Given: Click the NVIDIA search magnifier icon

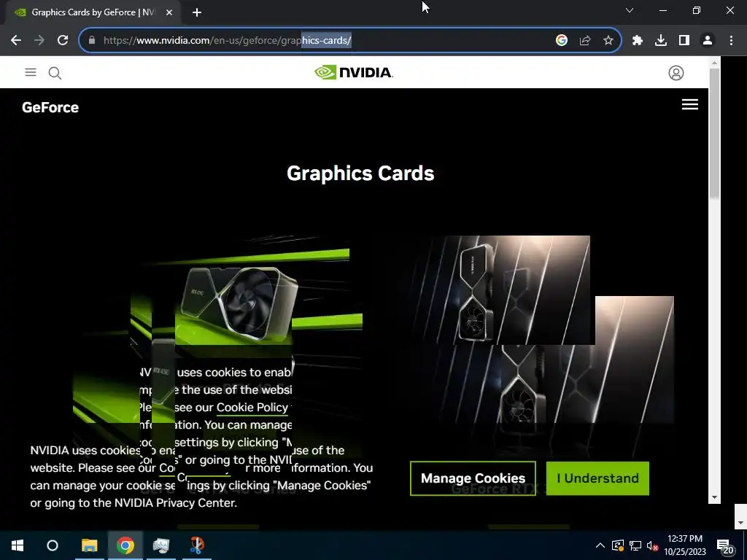Looking at the screenshot, I should pos(55,73).
